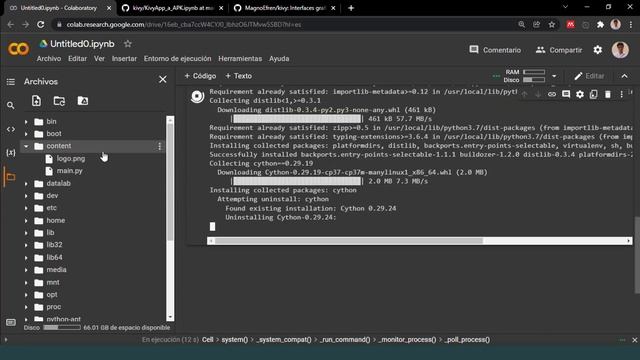
Task: Click the browser address bar
Action: click(x=286, y=24)
